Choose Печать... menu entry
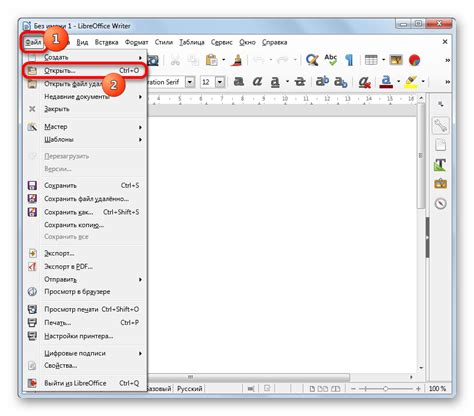This screenshot has width=474, height=416. coord(85,323)
